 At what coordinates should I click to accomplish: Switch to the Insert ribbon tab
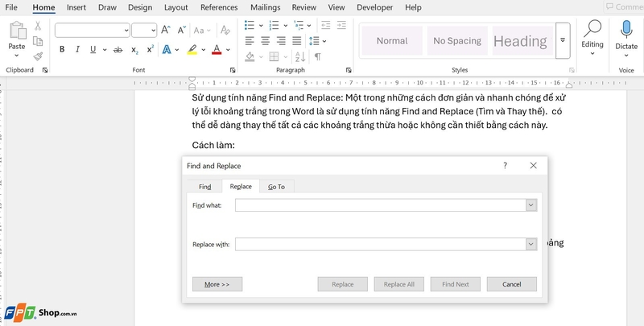(76, 7)
